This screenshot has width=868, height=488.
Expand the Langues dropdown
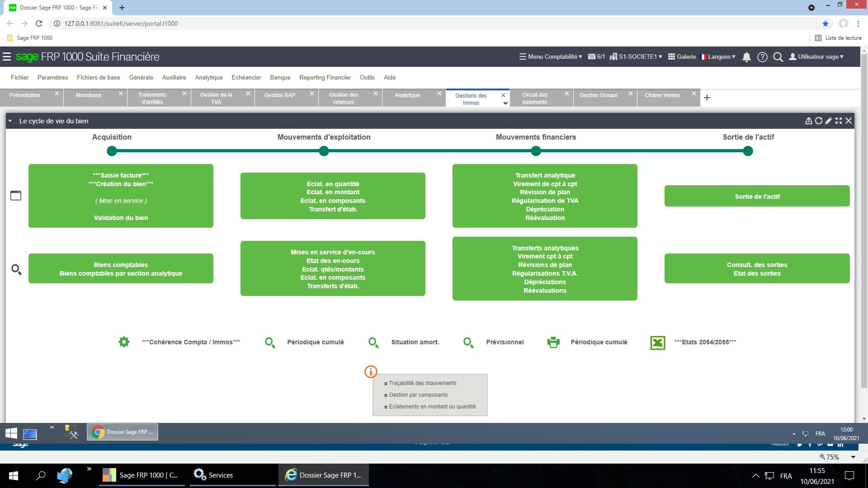click(x=718, y=57)
